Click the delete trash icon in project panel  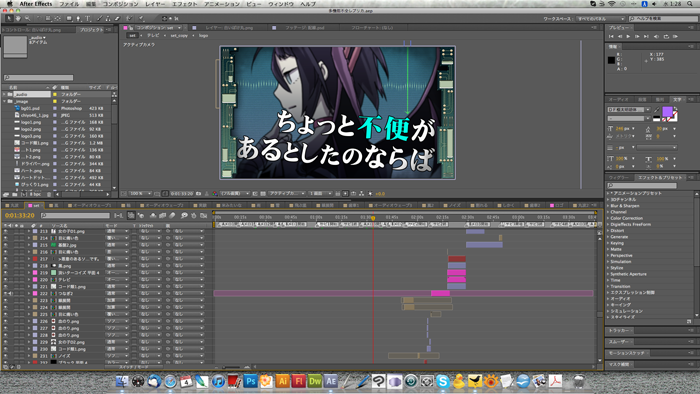click(x=49, y=195)
